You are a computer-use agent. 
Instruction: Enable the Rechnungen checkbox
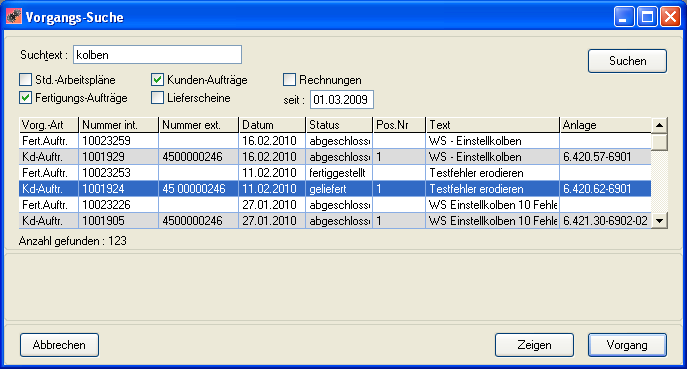click(289, 80)
